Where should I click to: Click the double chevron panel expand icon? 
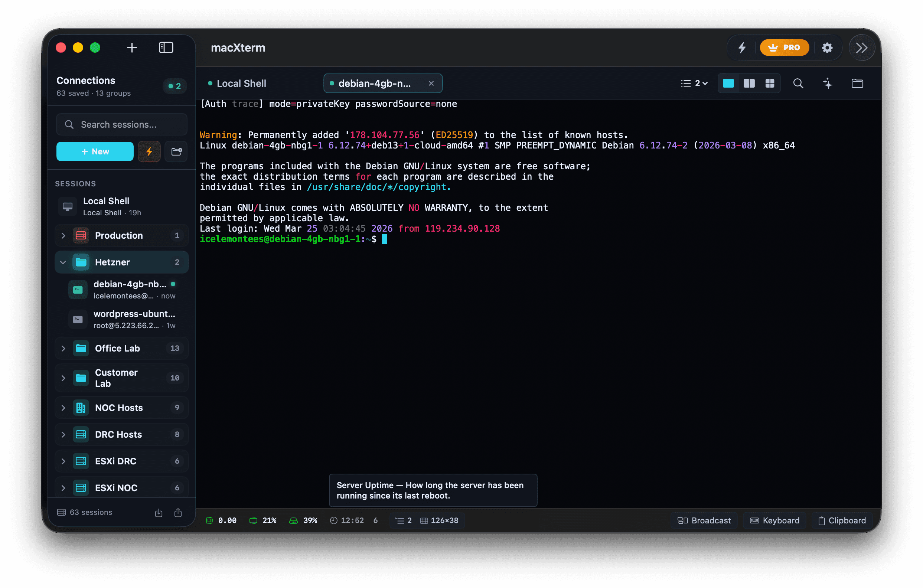pyautogui.click(x=862, y=48)
